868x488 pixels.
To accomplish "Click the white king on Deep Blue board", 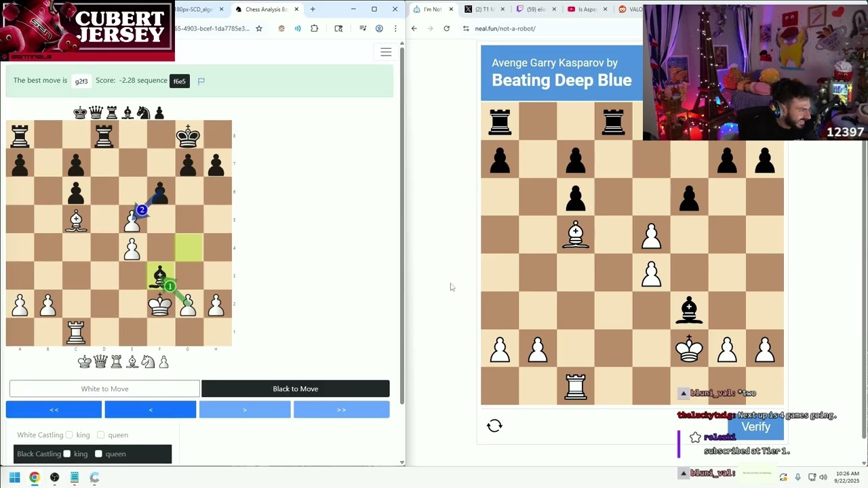I will pyautogui.click(x=689, y=348).
